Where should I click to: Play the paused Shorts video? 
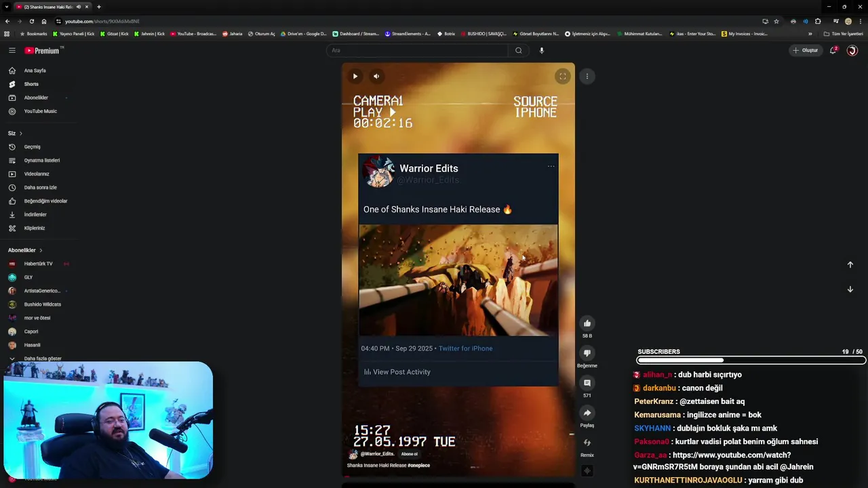[355, 76]
